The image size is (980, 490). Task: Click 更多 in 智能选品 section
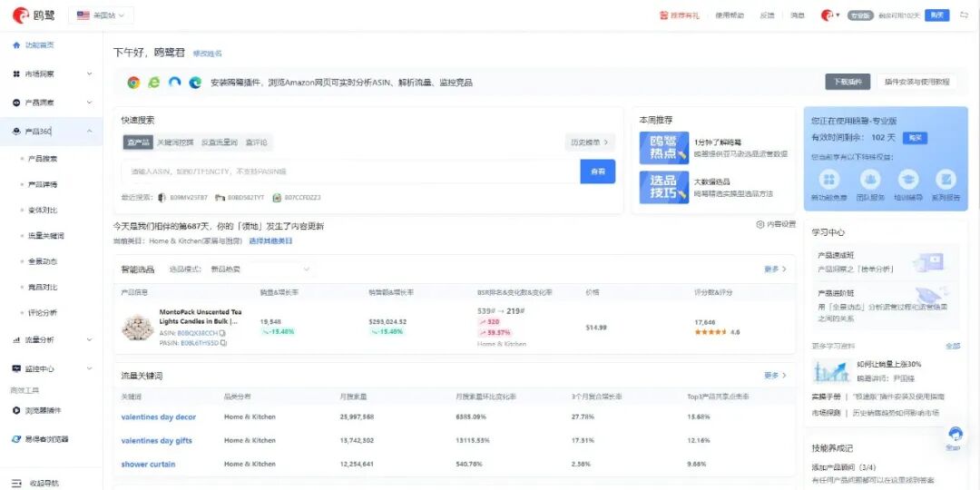coord(775,269)
